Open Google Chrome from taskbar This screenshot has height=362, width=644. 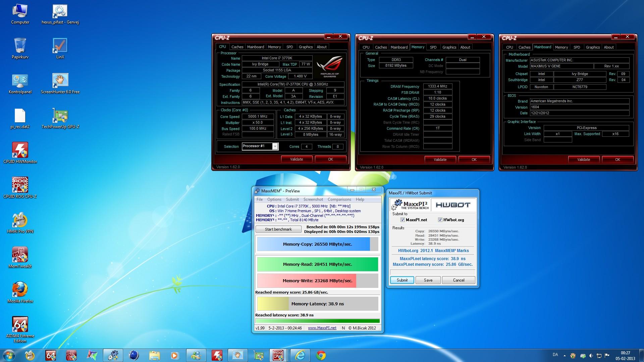pos(321,355)
